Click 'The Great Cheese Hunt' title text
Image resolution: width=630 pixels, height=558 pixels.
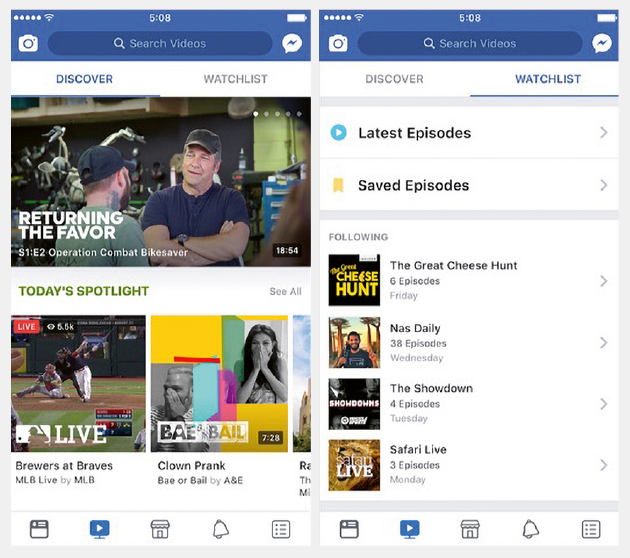pos(454,266)
